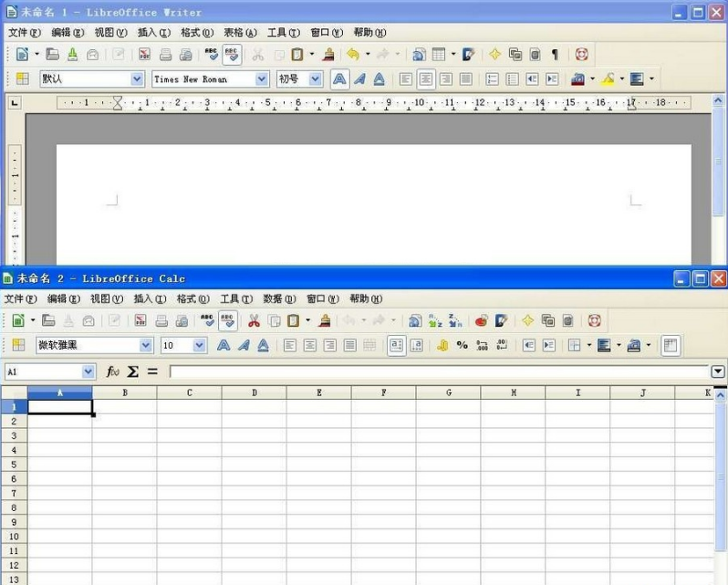728x585 pixels.
Task: Undo last action in Writer
Action: (x=353, y=55)
